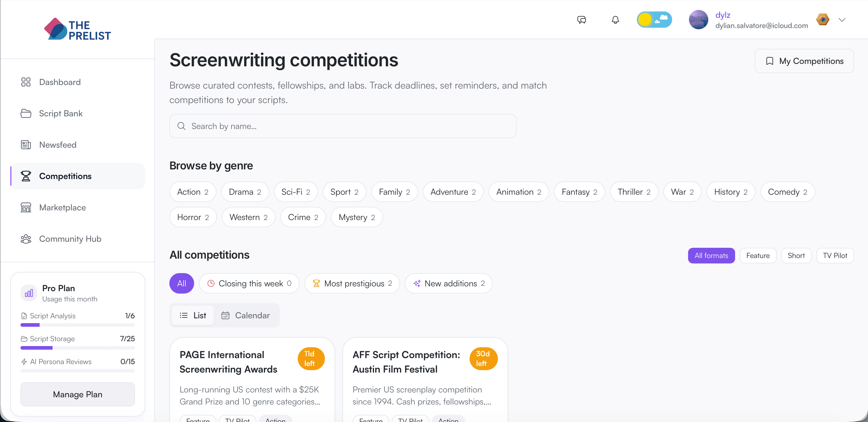Open AFF Script Competition card

pyautogui.click(x=425, y=379)
